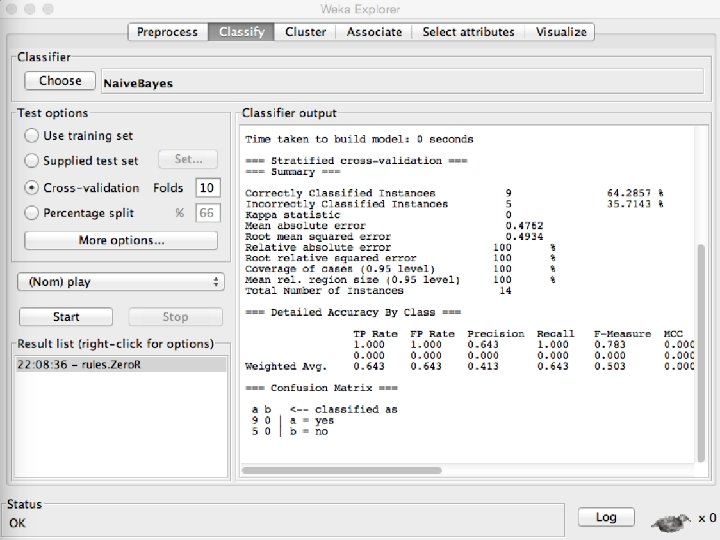Click the Set... test set button
The width and height of the screenshot is (720, 540).
(188, 159)
